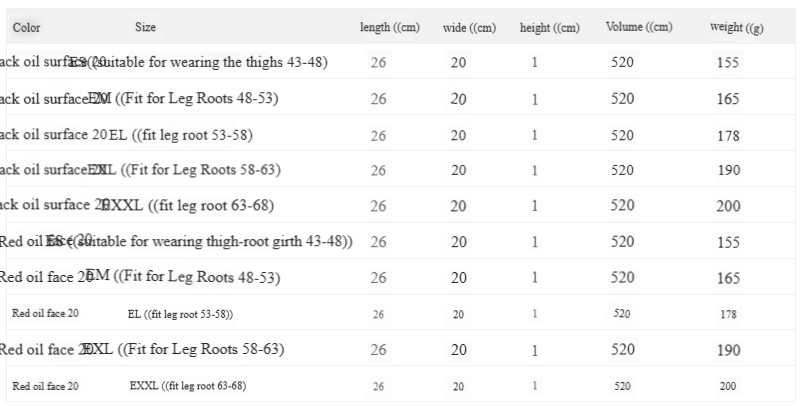Click the Size column header
The height and width of the screenshot is (407, 800).
[x=145, y=28]
